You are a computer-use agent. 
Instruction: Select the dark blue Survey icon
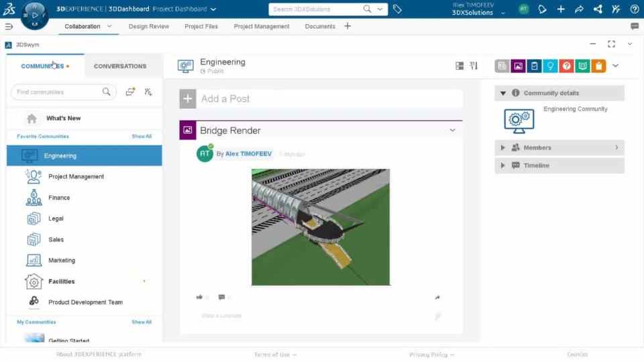click(535, 66)
